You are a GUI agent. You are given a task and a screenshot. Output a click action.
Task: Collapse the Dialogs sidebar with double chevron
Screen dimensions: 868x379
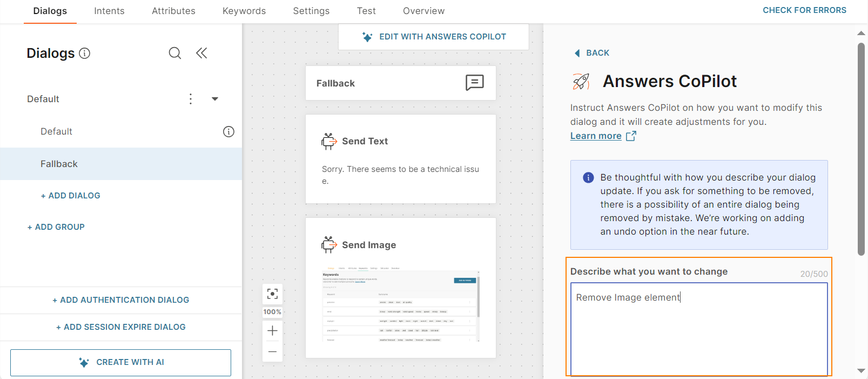click(201, 53)
